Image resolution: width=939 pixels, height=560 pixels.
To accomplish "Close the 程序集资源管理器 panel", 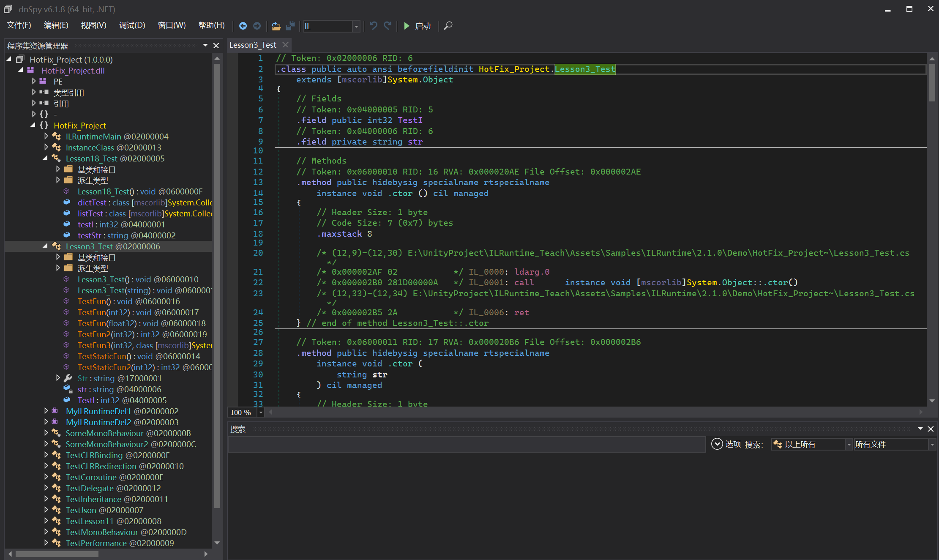I will click(216, 45).
